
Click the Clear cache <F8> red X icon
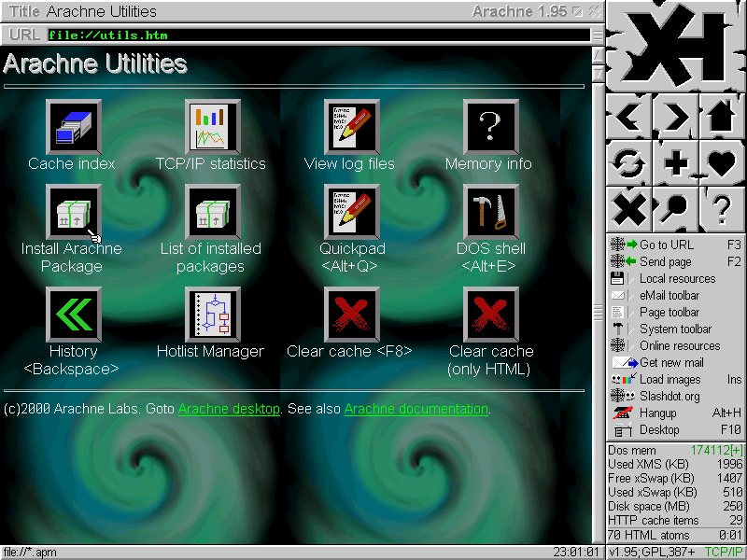[x=352, y=315]
